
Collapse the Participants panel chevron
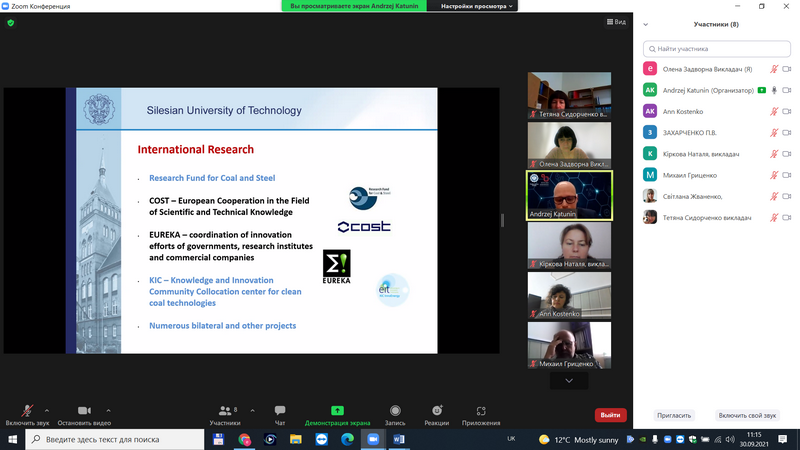647,24
